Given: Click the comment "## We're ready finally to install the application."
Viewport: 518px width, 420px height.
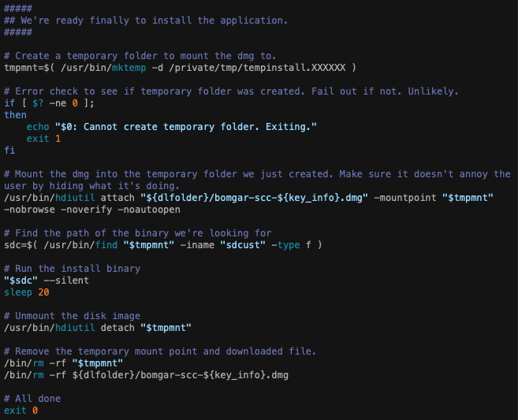Looking at the screenshot, I should [x=146, y=20].
